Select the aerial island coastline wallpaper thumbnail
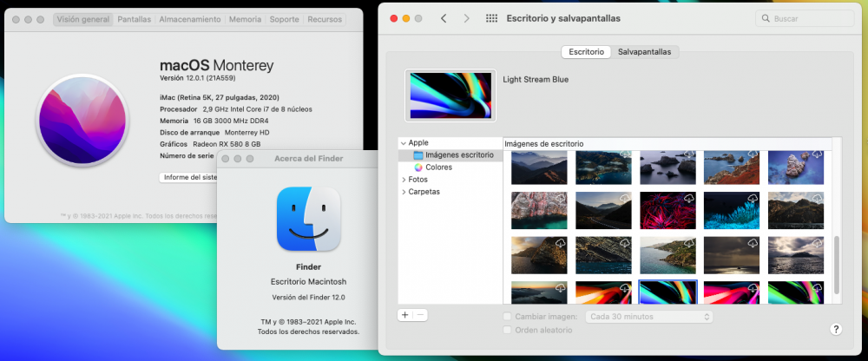 click(603, 167)
